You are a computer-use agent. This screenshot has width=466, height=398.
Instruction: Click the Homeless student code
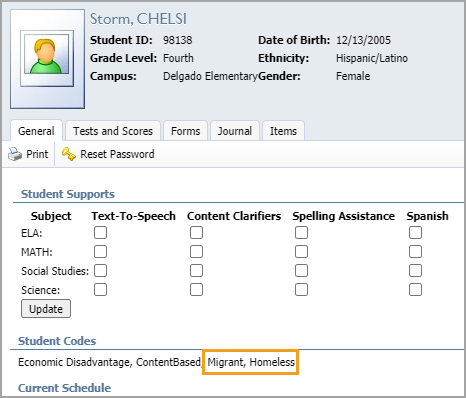[x=272, y=362]
